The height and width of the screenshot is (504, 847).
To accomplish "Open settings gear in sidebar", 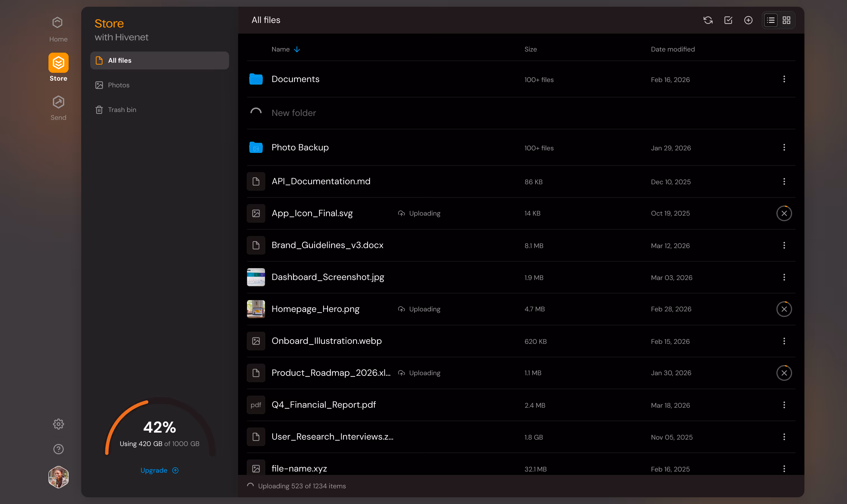I will (58, 424).
